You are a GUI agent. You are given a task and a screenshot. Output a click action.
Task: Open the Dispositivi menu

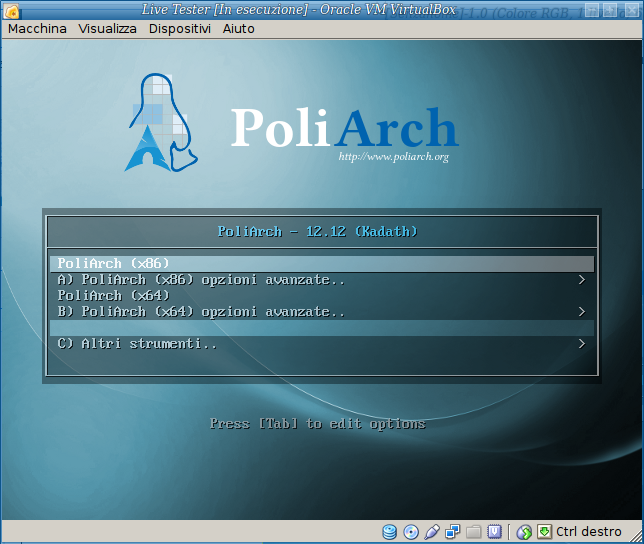pyautogui.click(x=179, y=29)
